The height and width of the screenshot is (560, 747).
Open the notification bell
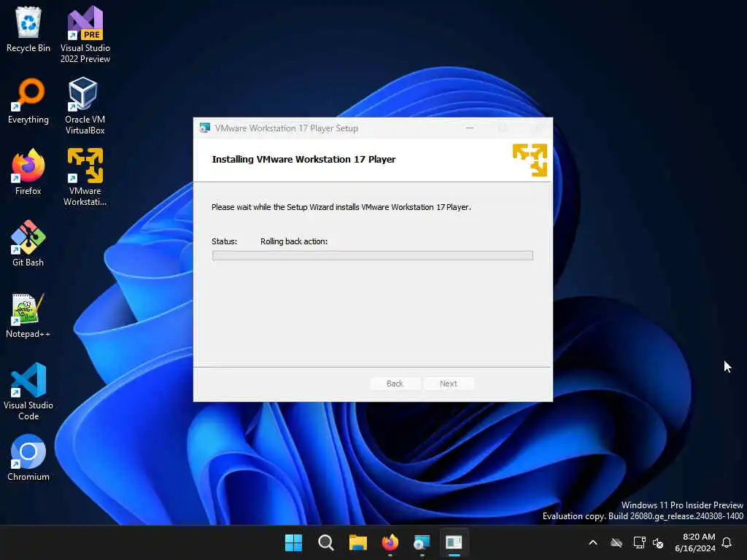pyautogui.click(x=727, y=542)
